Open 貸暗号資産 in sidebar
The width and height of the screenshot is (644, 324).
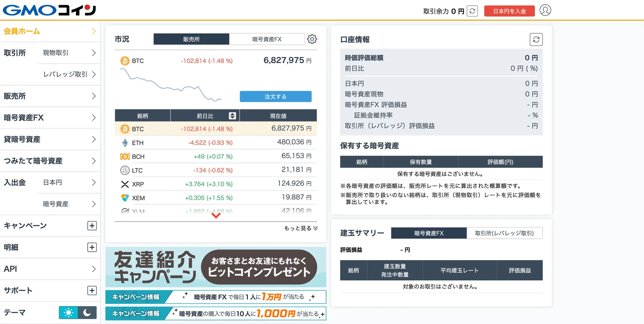pos(50,139)
